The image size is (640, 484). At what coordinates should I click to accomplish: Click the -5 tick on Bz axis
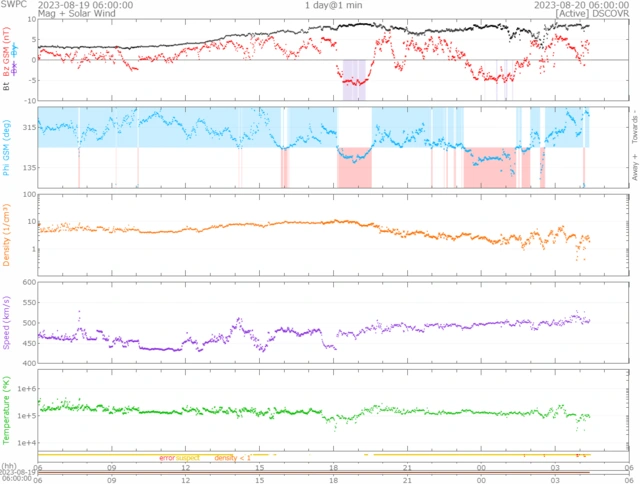coord(32,80)
